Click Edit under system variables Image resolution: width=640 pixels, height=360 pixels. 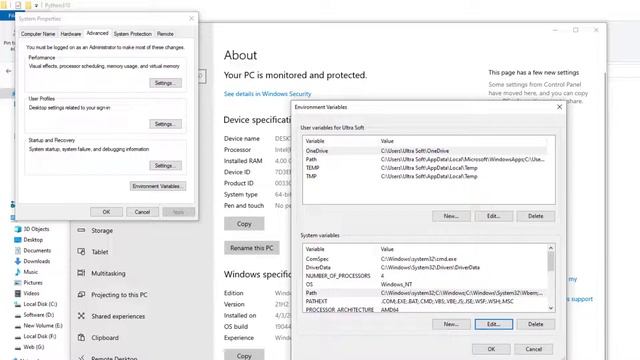(493, 324)
